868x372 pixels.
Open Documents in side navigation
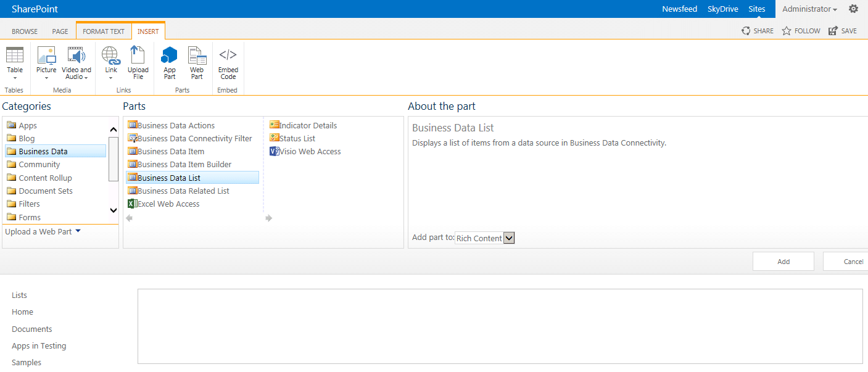tap(32, 329)
